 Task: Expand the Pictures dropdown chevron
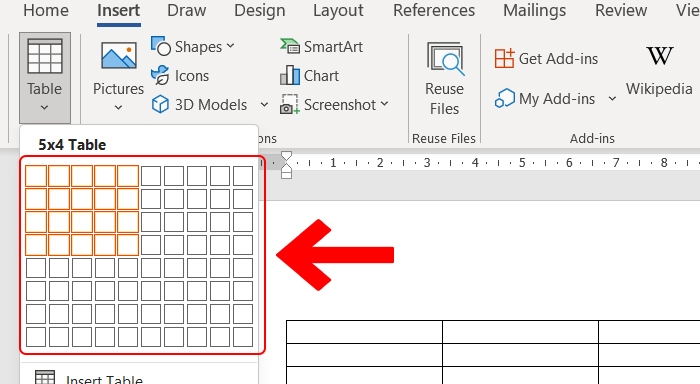tap(118, 107)
